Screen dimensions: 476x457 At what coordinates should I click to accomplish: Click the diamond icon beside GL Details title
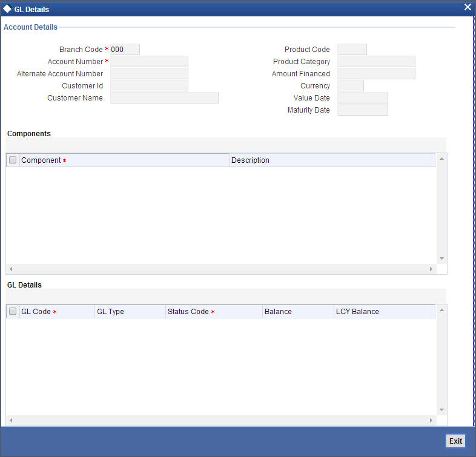pos(7,9)
